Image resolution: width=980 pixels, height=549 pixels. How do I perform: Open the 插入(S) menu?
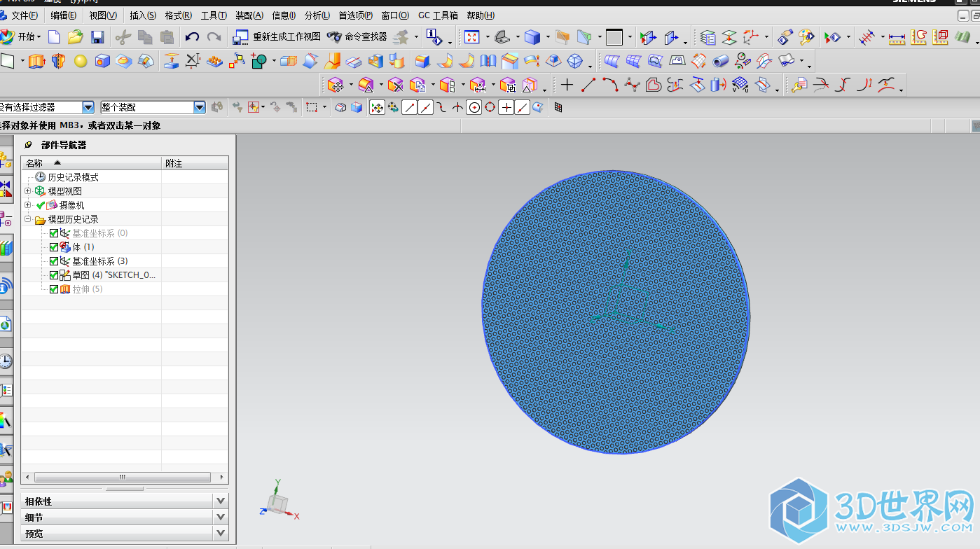tap(143, 15)
